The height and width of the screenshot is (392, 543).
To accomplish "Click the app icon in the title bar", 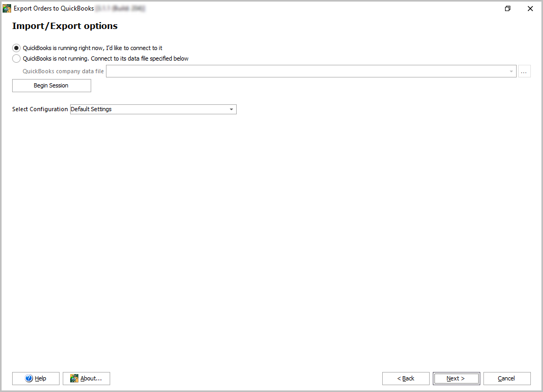I will pyautogui.click(x=7, y=8).
